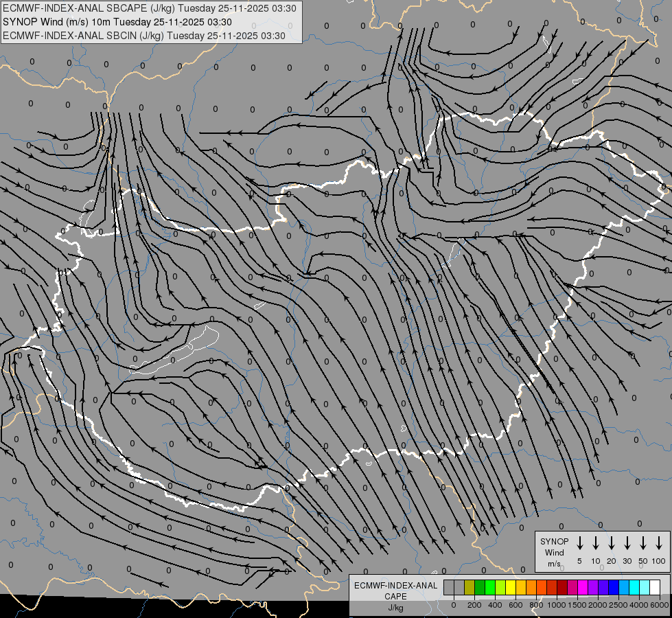The width and height of the screenshot is (672, 618).
Task: Click the 400 tick label on color scale
Action: [495, 605]
